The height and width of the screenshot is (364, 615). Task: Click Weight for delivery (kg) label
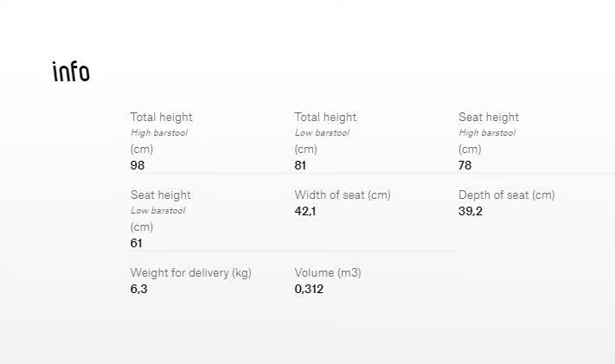pos(190,272)
